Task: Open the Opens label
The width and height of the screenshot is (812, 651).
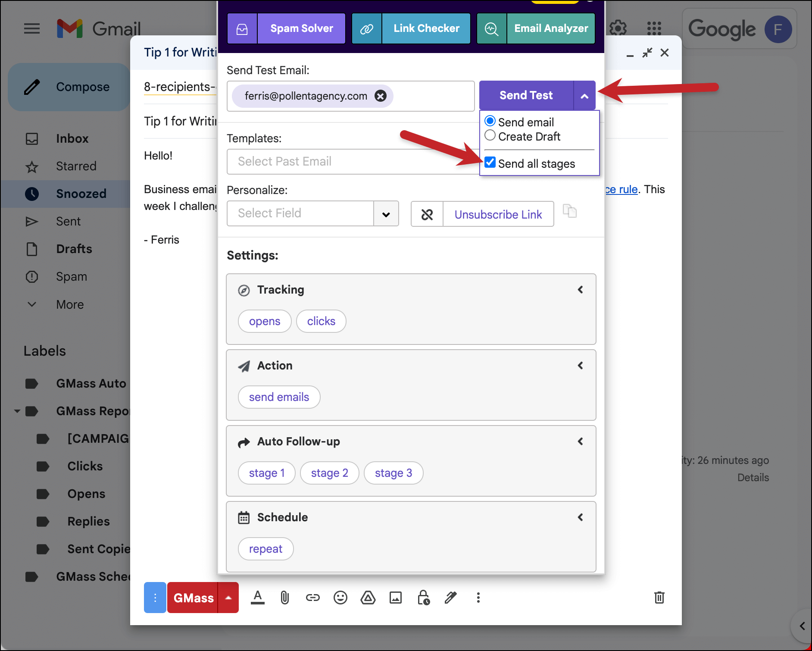Action: 86,494
